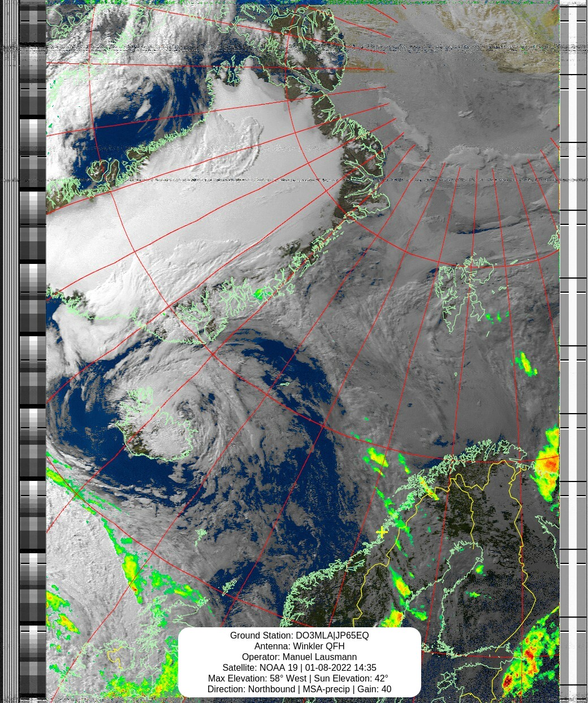Click the 'Antenna: Winkler QFH' text line
The image size is (588, 703).
pos(299,646)
